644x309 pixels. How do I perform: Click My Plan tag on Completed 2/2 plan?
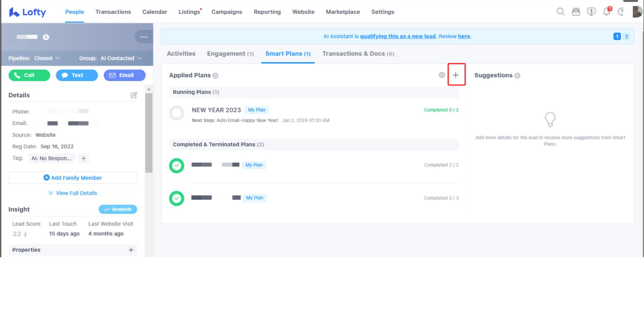coord(254,165)
